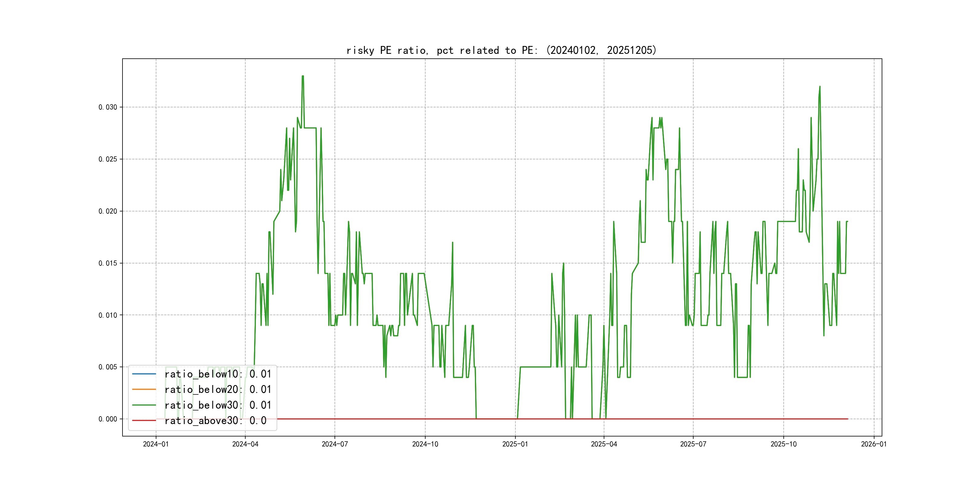Click the 2025-10 x-axis tick label
This screenshot has width=980, height=490.
coord(783,444)
